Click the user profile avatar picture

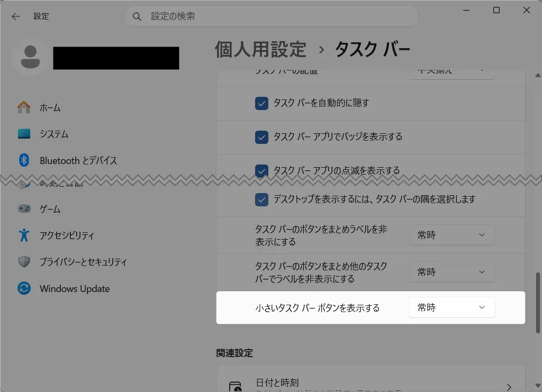[31, 57]
